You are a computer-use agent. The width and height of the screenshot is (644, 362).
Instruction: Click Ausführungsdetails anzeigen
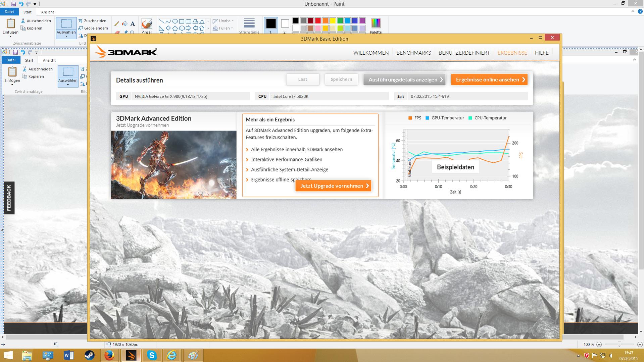pyautogui.click(x=404, y=80)
